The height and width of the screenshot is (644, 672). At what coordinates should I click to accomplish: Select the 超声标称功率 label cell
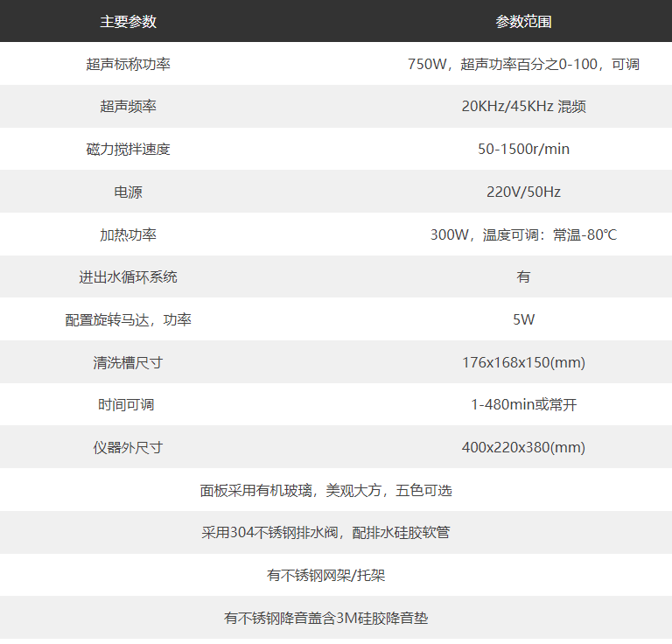pyautogui.click(x=128, y=64)
